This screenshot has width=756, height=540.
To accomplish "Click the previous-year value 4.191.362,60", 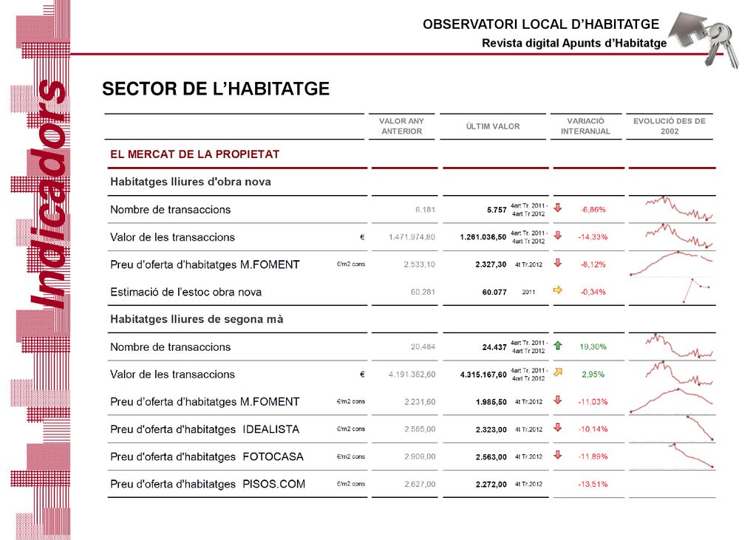I will click(412, 375).
